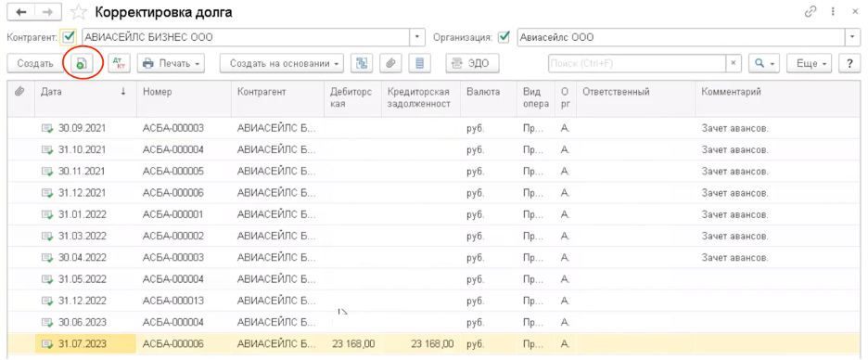Create new document by copying icon
868x360 pixels.
point(81,64)
